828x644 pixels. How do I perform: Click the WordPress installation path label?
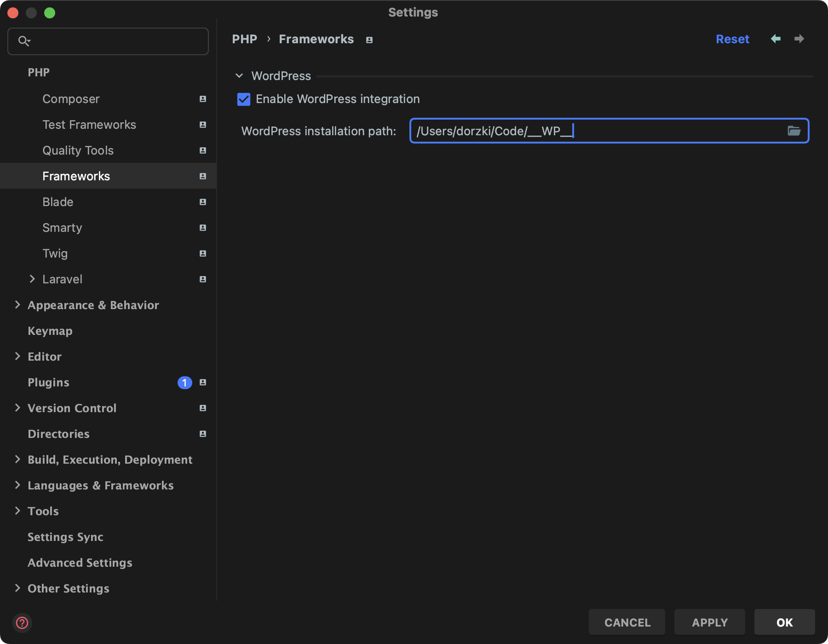click(x=319, y=132)
